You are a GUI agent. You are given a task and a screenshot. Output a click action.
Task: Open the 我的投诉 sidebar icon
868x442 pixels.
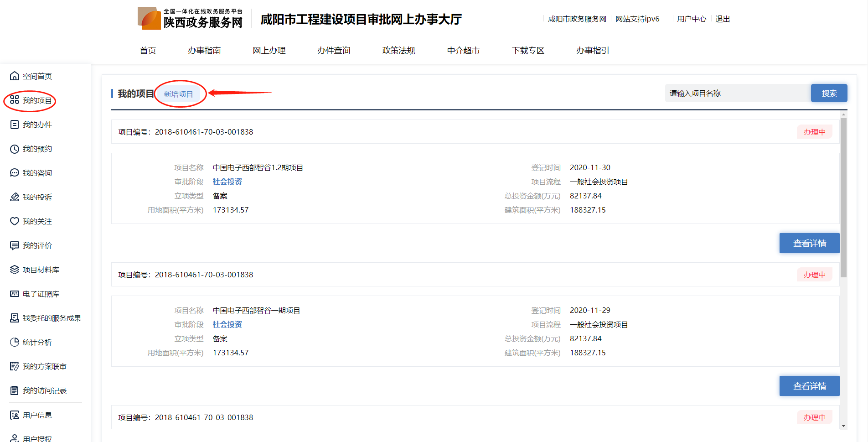click(15, 197)
